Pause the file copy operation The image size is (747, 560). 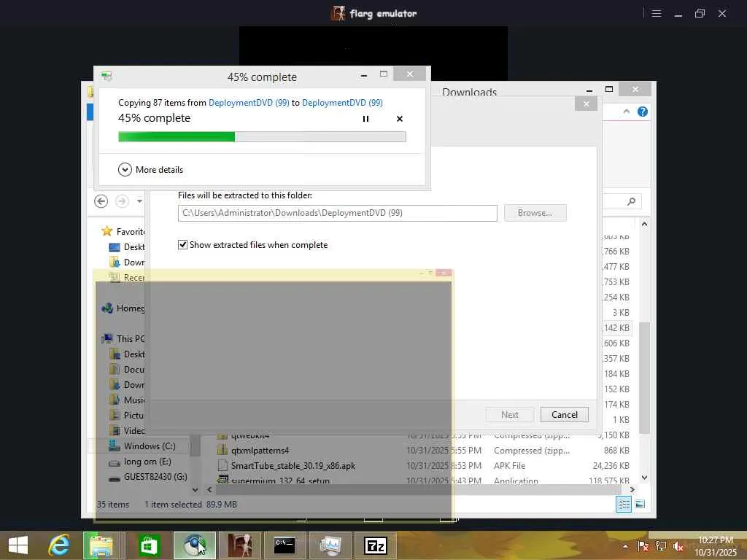[x=365, y=119]
